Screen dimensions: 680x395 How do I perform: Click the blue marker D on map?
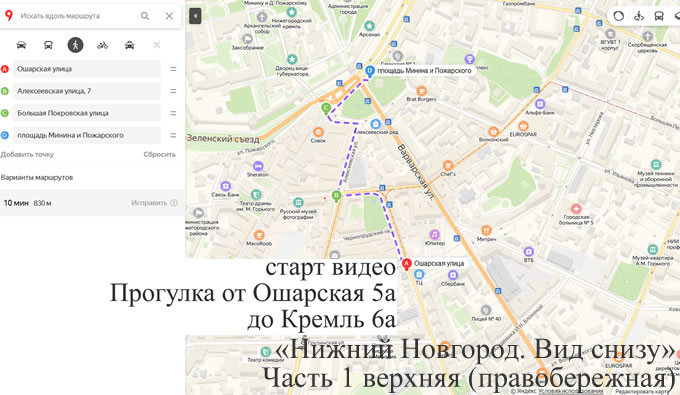click(x=369, y=71)
